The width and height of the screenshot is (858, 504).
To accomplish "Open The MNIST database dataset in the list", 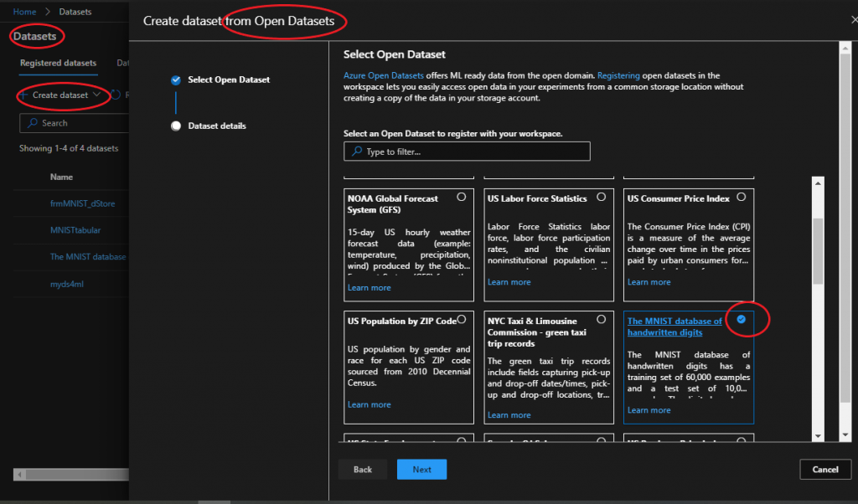I will pos(88,256).
